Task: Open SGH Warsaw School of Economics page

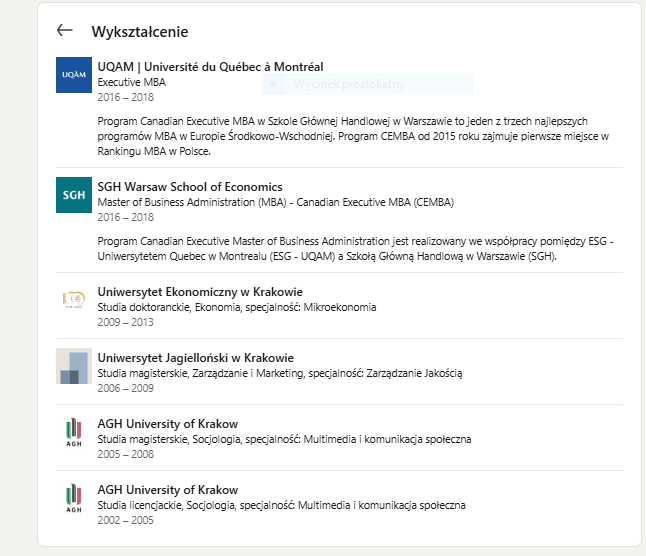Action: tap(190, 187)
